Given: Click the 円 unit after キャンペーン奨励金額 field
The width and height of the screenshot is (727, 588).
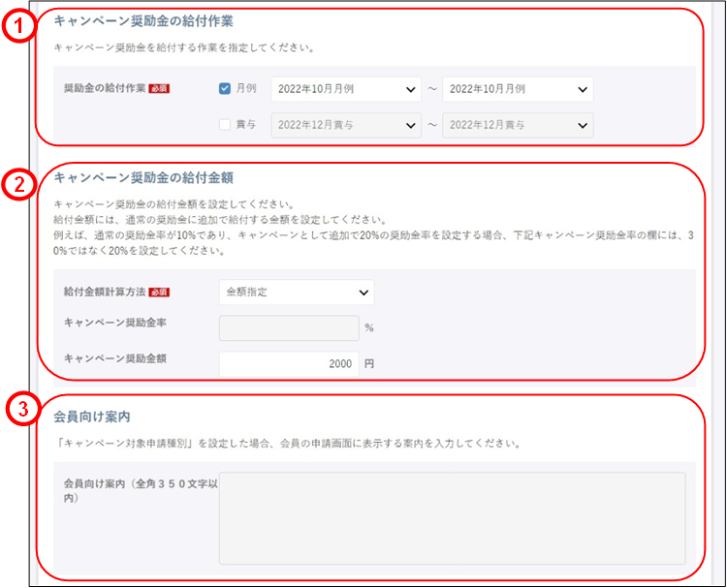Looking at the screenshot, I should pos(369,364).
